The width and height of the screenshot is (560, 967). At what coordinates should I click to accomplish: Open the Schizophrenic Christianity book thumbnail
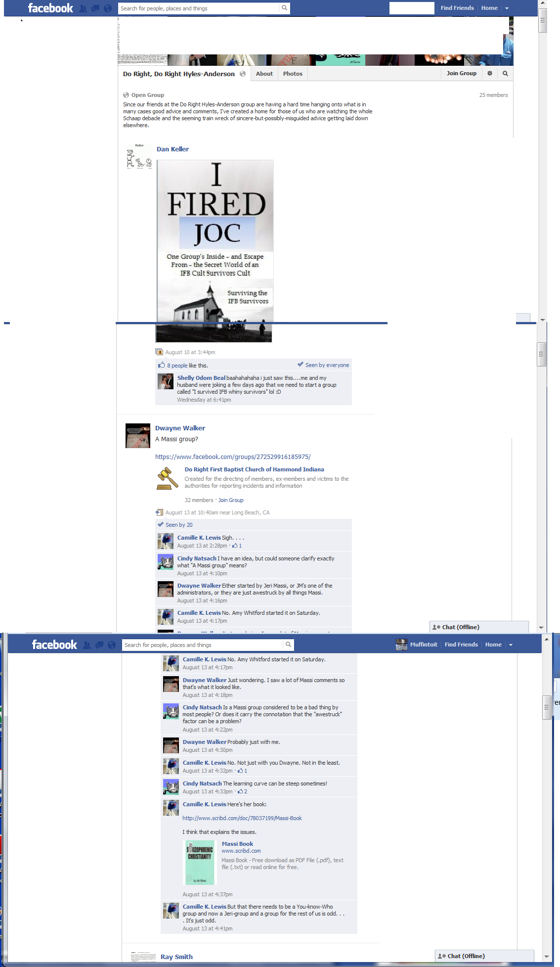point(200,863)
